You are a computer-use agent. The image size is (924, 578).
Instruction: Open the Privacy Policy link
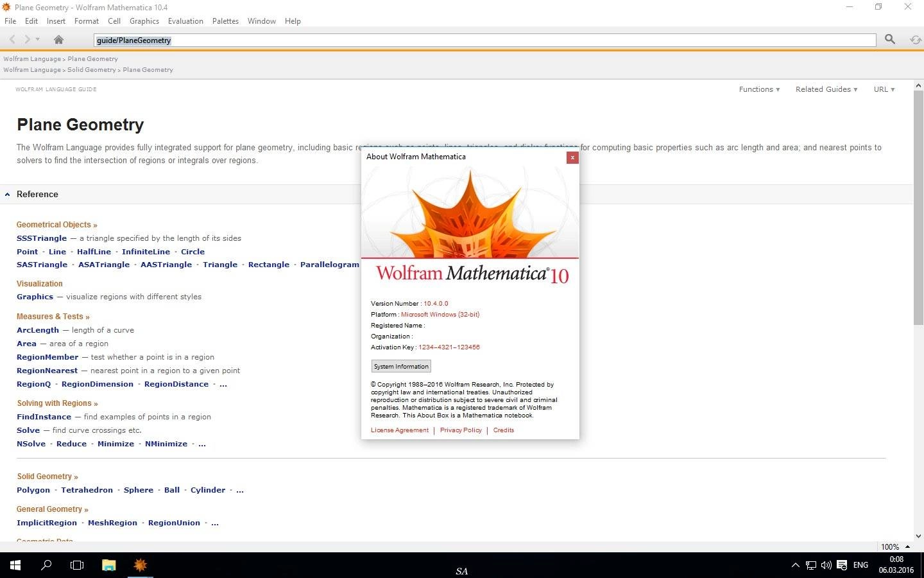[x=461, y=430]
